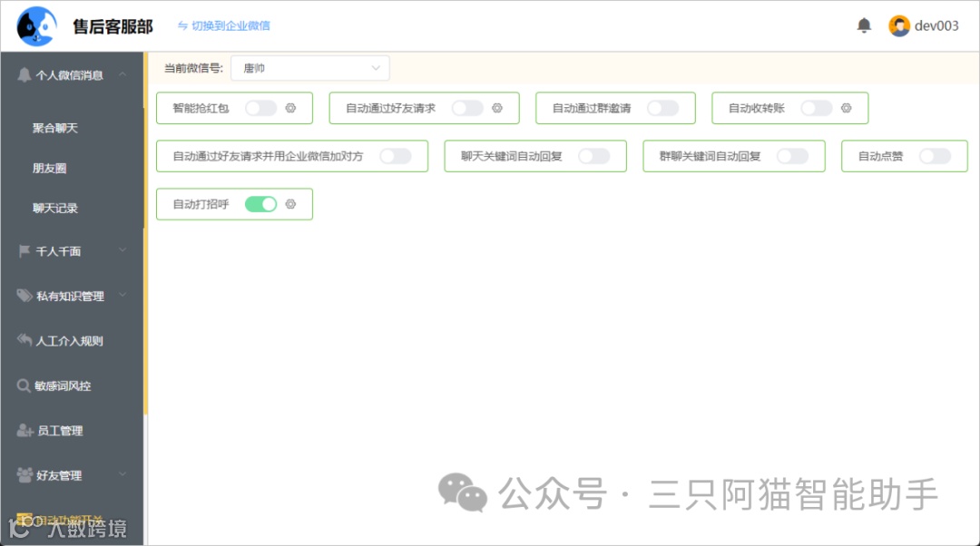Expand the 好友管理 menu chevron
This screenshot has height=546, width=980.
tap(122, 474)
